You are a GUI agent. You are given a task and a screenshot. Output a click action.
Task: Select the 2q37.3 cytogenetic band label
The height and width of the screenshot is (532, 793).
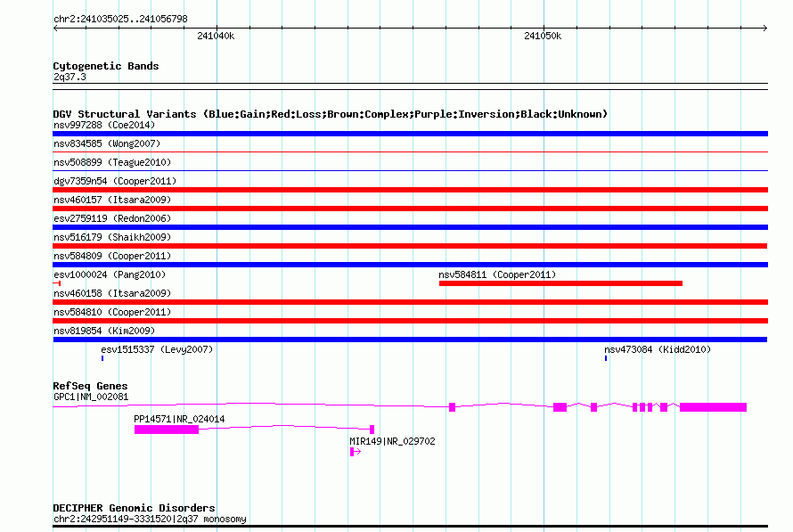click(x=69, y=77)
